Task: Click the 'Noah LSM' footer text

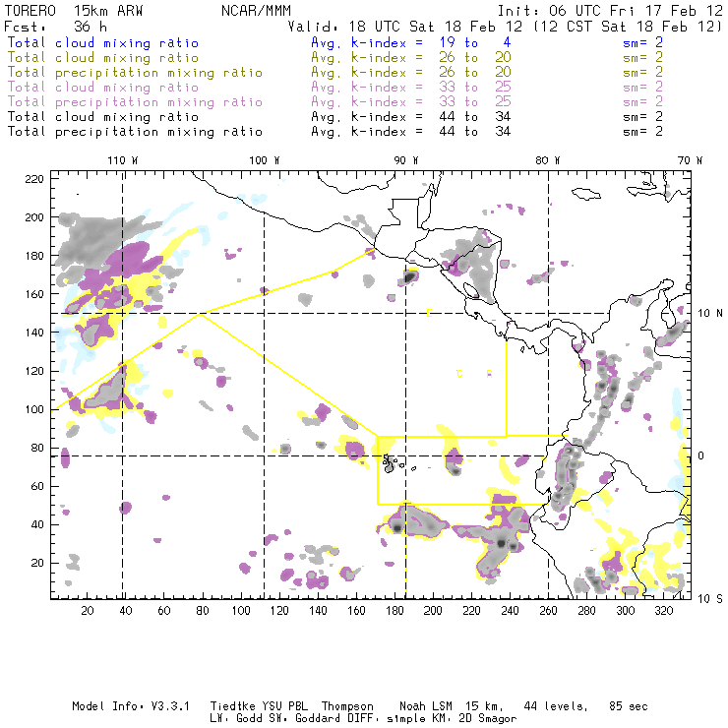Action: [426, 706]
